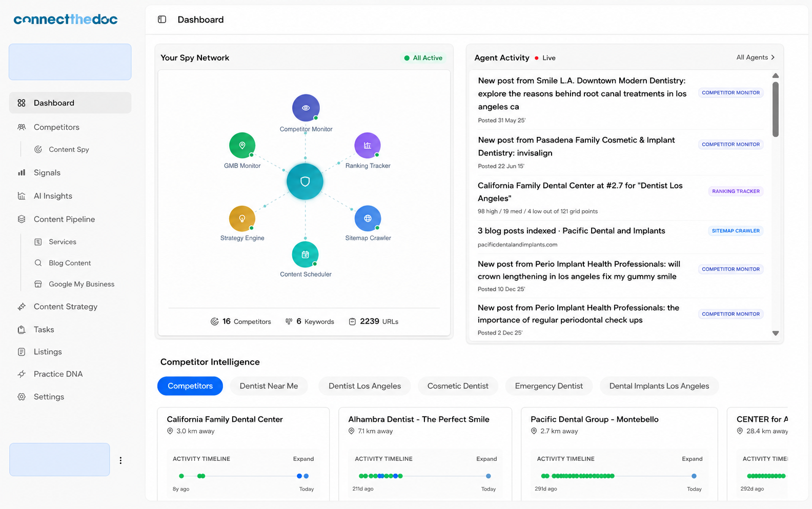
Task: Click the connectthedoc logo
Action: click(x=66, y=19)
